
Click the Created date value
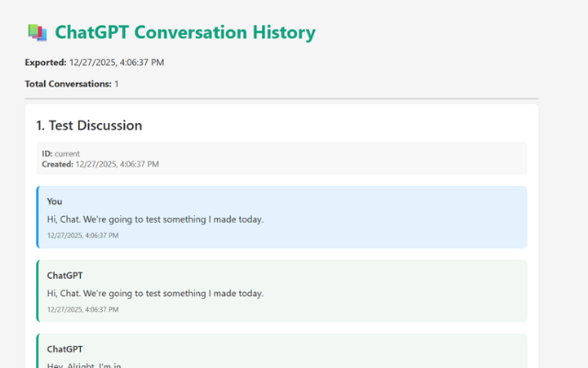118,164
